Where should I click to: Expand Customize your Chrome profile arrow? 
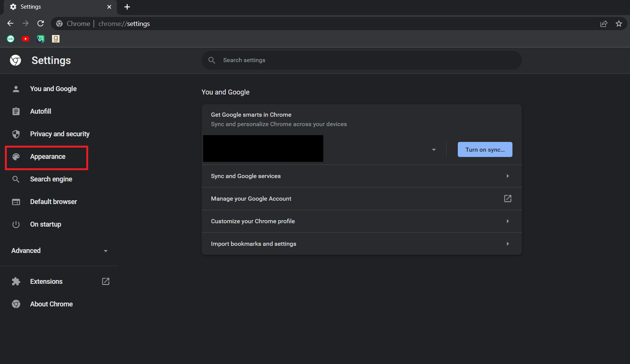pyautogui.click(x=508, y=221)
